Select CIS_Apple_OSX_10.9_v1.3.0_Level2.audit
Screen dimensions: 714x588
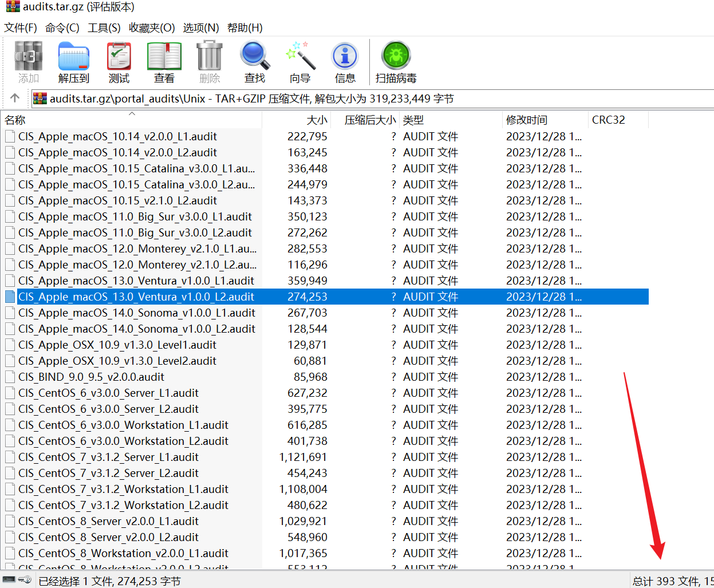pyautogui.click(x=117, y=361)
